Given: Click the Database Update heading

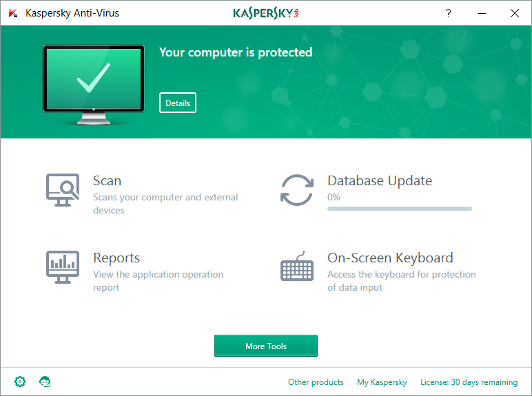Looking at the screenshot, I should (x=380, y=181).
